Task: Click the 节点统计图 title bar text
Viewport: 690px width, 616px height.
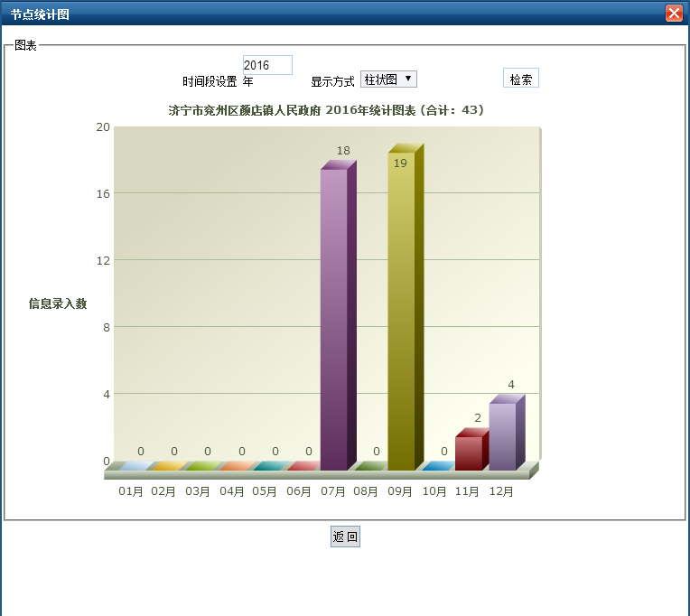Action: pyautogui.click(x=39, y=14)
